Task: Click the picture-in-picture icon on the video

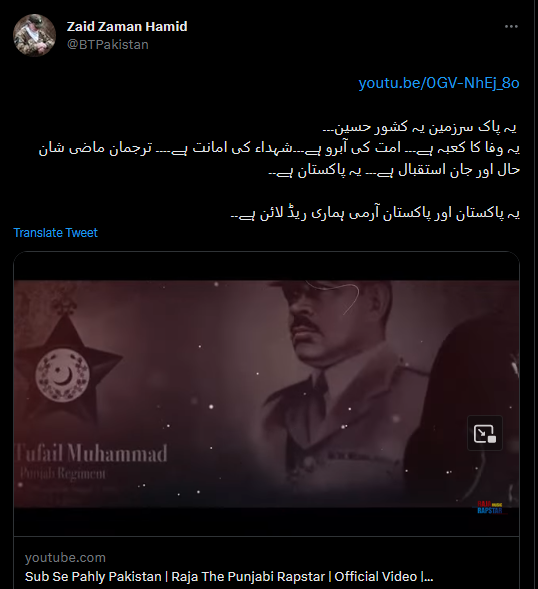Action: pos(485,433)
